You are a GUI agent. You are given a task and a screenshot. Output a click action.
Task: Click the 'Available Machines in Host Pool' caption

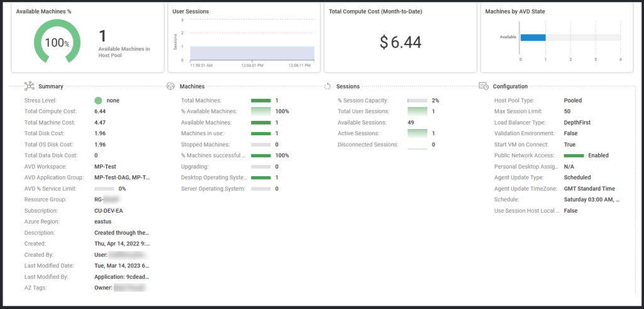124,52
